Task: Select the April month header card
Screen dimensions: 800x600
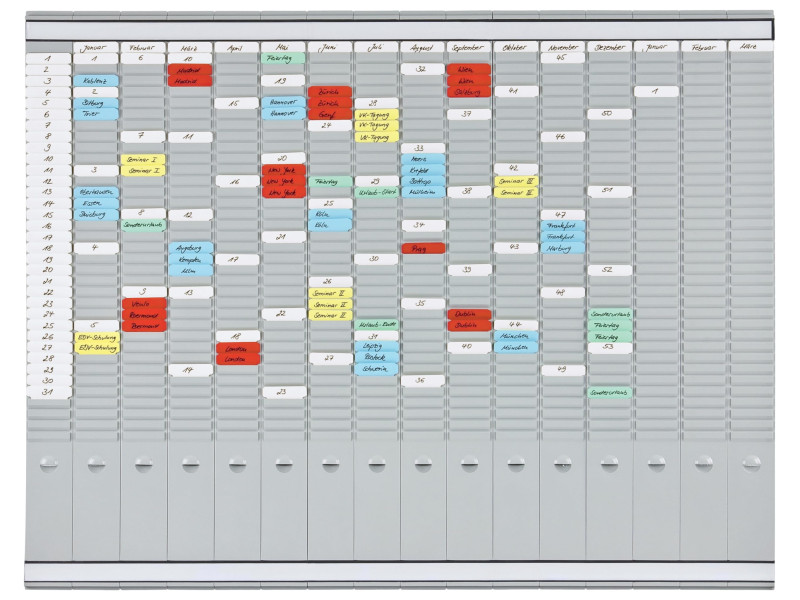Action: tap(237, 47)
